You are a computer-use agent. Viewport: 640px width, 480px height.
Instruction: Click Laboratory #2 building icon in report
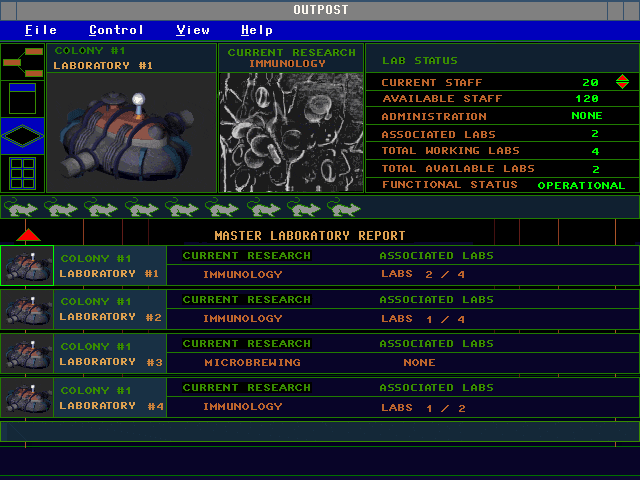tap(27, 310)
